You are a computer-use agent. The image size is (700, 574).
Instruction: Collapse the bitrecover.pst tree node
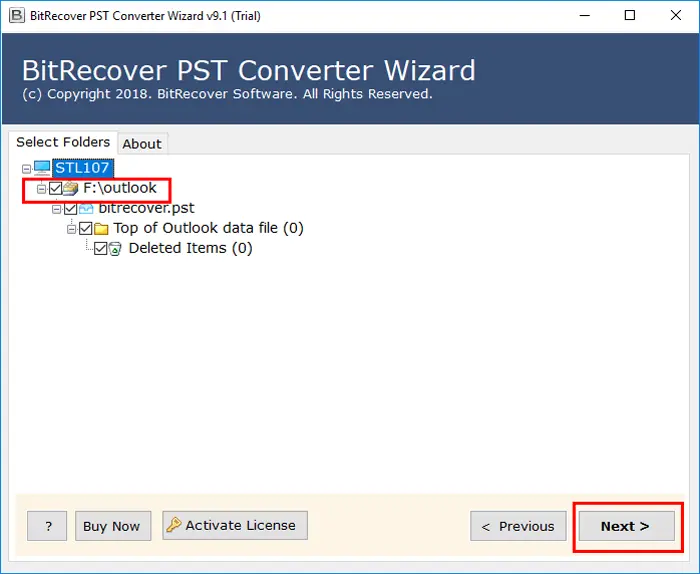click(56, 209)
